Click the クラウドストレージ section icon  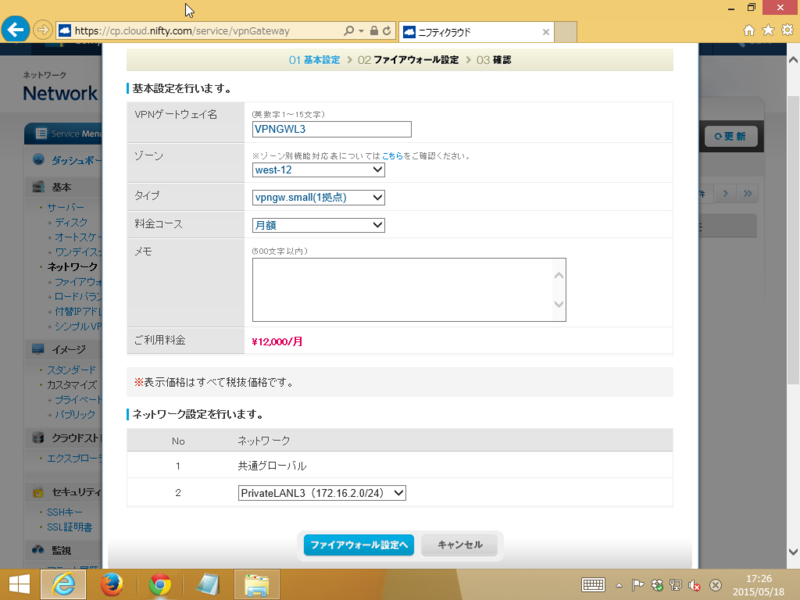coord(38,438)
